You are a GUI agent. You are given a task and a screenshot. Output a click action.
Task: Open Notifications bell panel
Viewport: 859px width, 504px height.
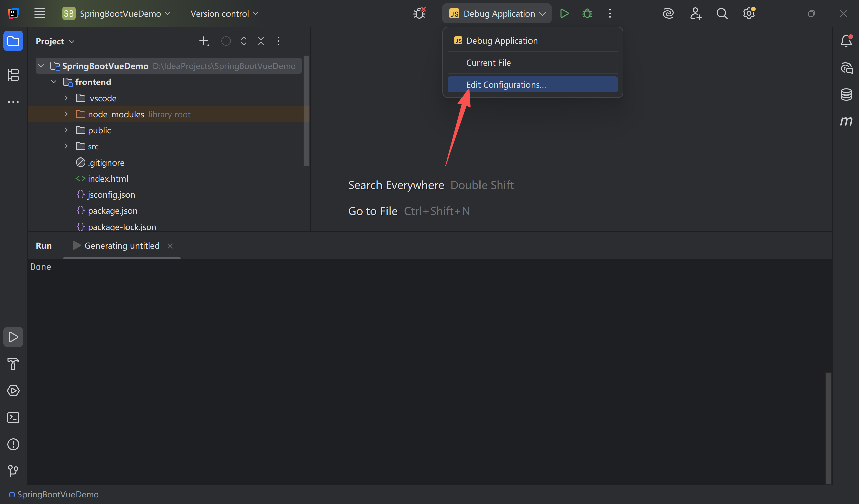[846, 41]
